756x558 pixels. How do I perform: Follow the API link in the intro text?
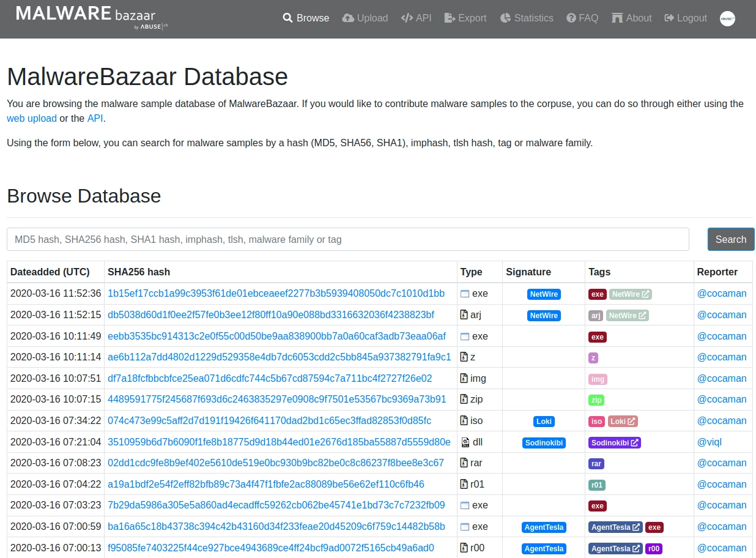tap(95, 119)
